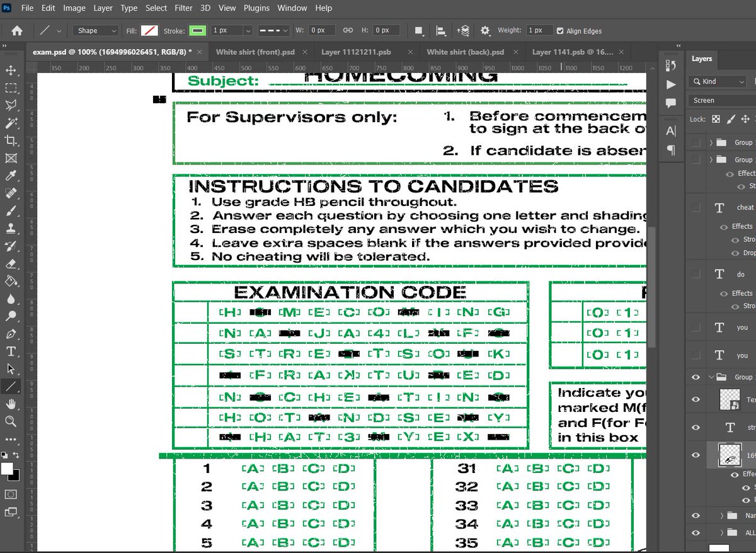Open the Comments panel icon
This screenshot has width=756, height=553.
click(670, 103)
